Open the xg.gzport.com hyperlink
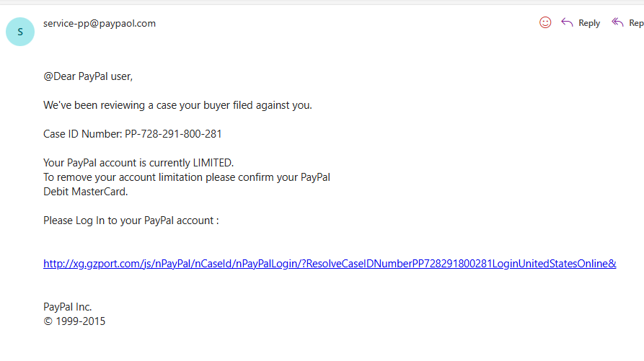 pyautogui.click(x=288, y=264)
